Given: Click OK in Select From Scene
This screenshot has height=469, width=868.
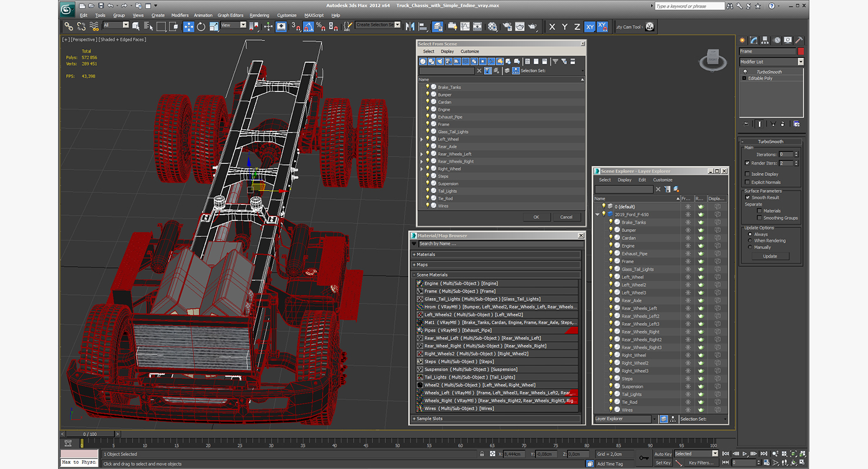Looking at the screenshot, I should [x=536, y=217].
